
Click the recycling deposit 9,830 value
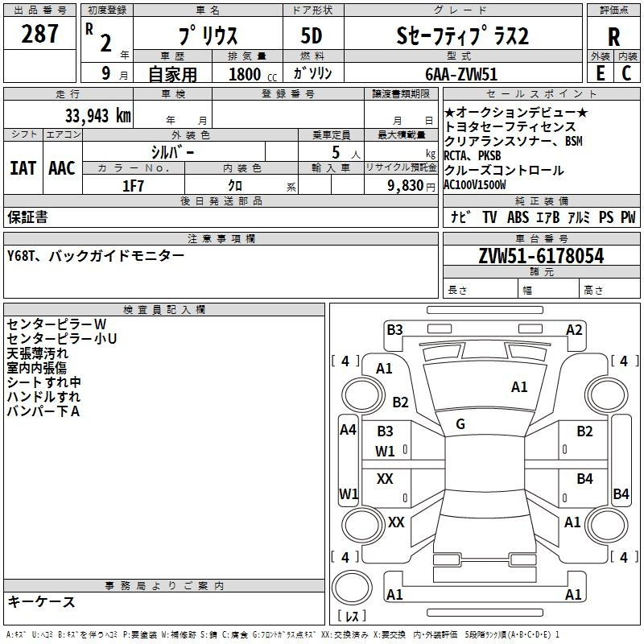tap(402, 185)
